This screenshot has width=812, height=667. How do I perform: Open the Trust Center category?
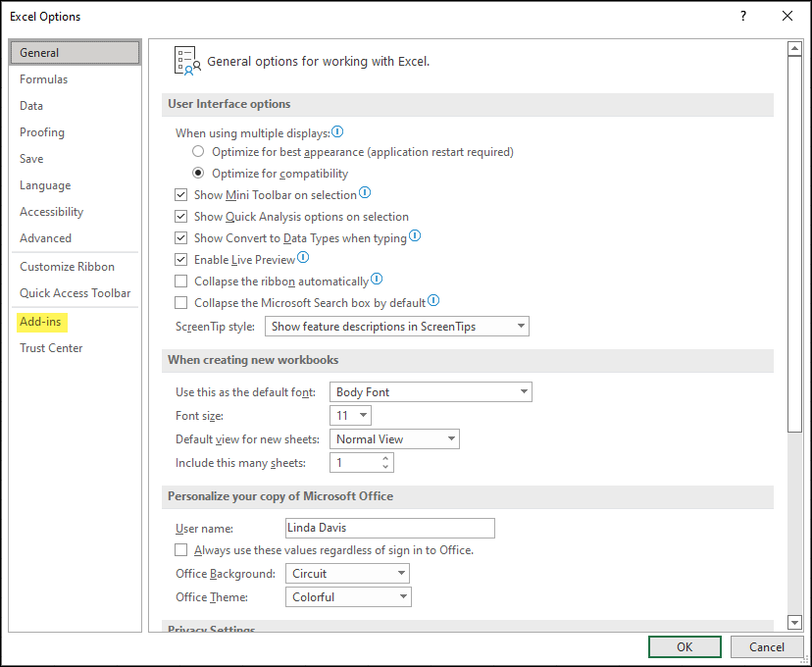click(76, 348)
